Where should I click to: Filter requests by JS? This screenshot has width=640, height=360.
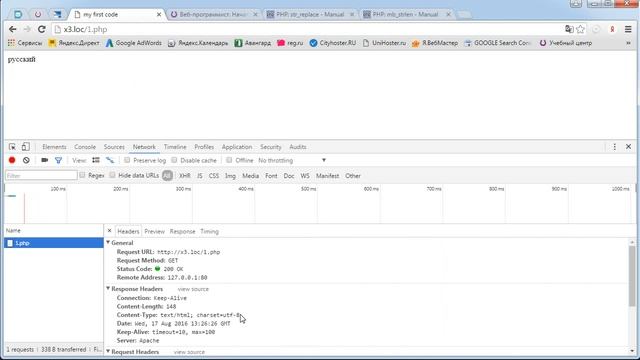pyautogui.click(x=200, y=176)
